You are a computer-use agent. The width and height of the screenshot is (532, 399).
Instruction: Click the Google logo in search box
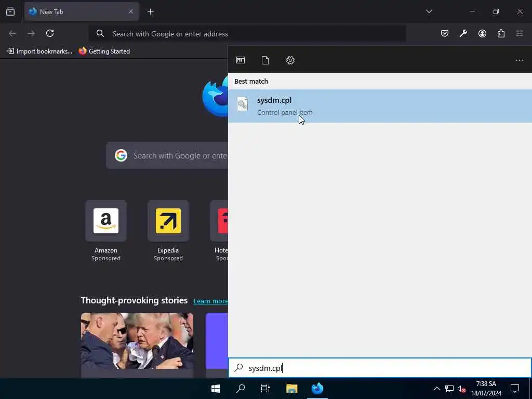tap(121, 155)
